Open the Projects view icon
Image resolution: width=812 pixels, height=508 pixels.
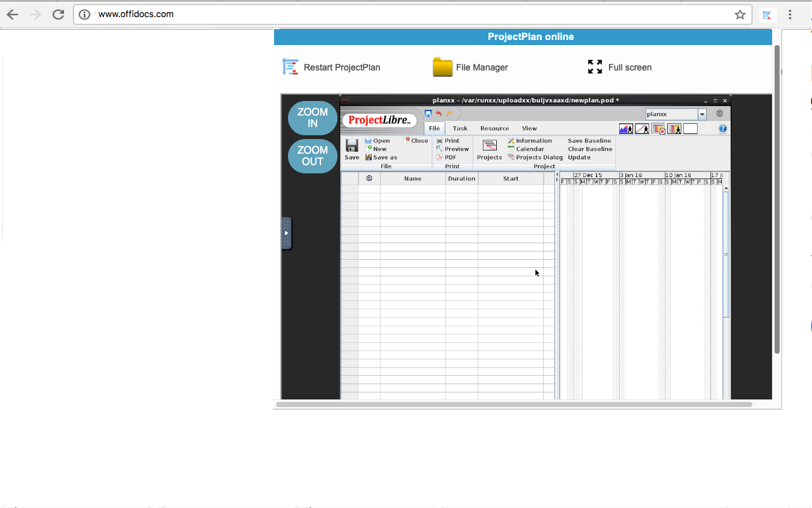click(489, 146)
